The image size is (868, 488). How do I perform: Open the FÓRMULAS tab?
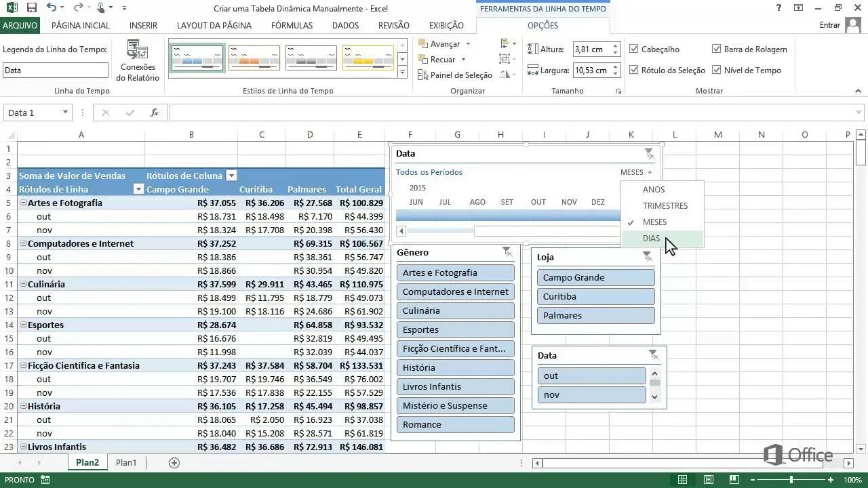pos(292,25)
